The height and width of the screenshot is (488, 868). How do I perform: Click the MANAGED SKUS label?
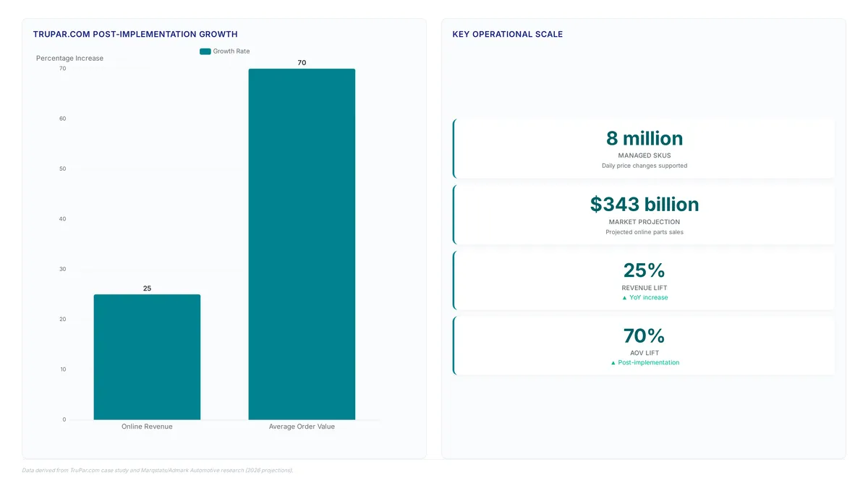tap(644, 155)
